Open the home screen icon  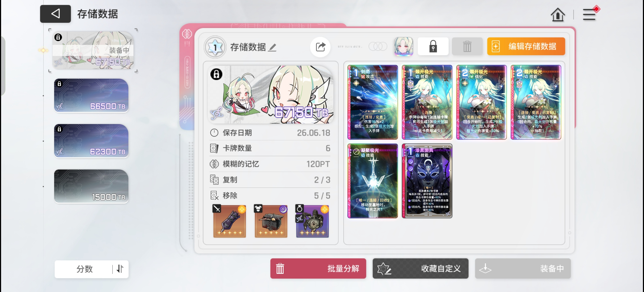point(558,15)
